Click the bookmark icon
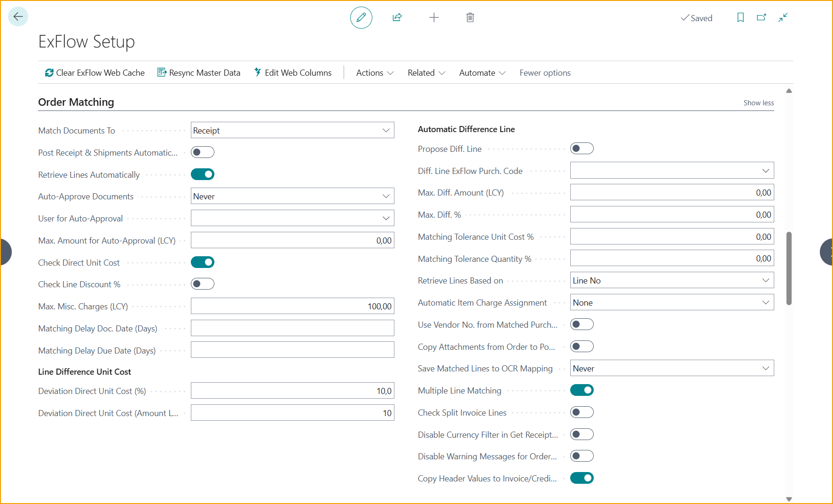This screenshot has width=833, height=504. tap(740, 17)
